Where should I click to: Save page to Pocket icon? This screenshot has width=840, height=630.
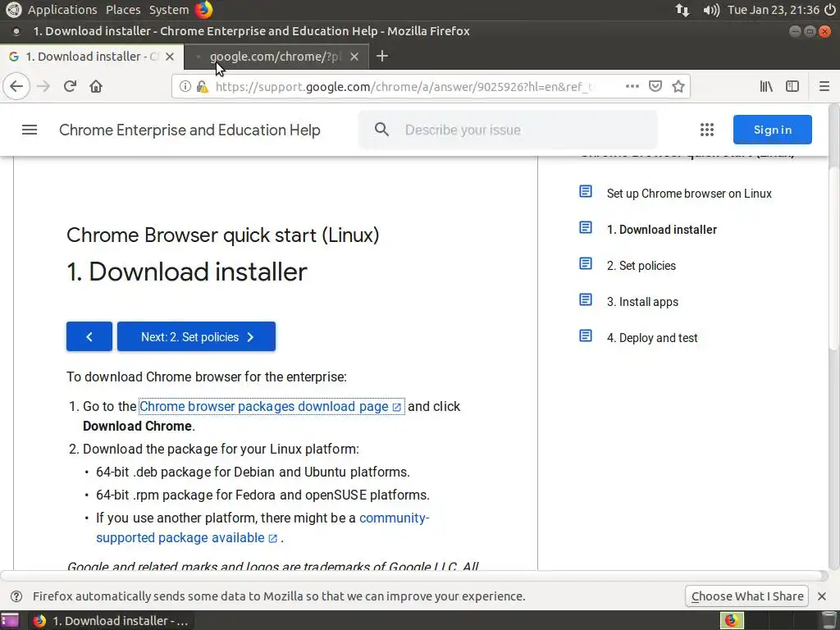point(655,86)
